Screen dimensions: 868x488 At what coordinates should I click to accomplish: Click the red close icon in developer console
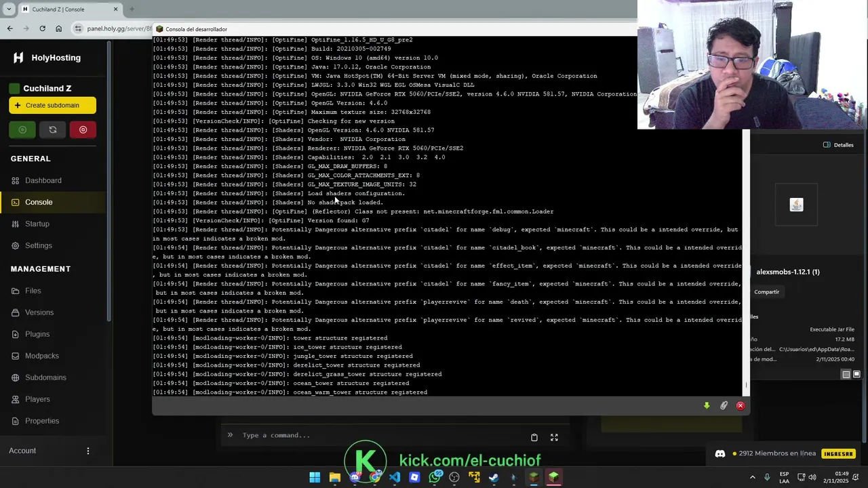pos(741,405)
